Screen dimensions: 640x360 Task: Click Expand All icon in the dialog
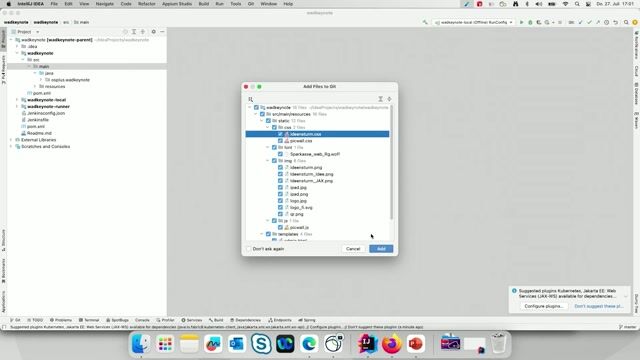[380, 99]
